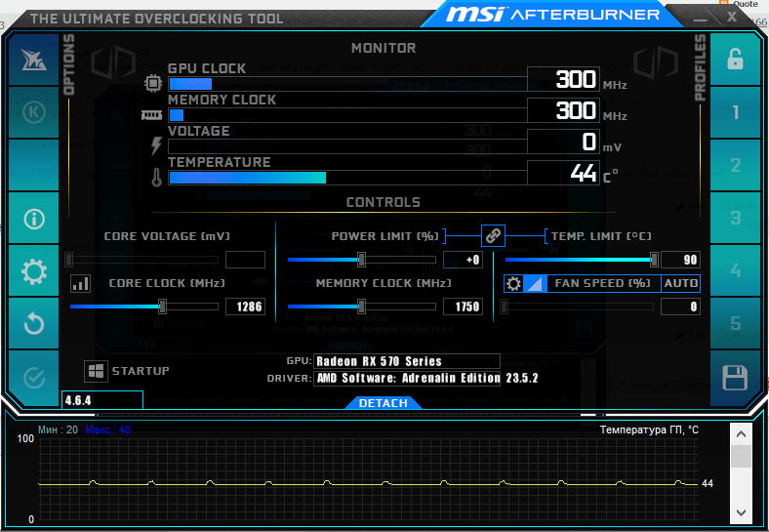Click the Power Limit +0 value field

pos(463,260)
